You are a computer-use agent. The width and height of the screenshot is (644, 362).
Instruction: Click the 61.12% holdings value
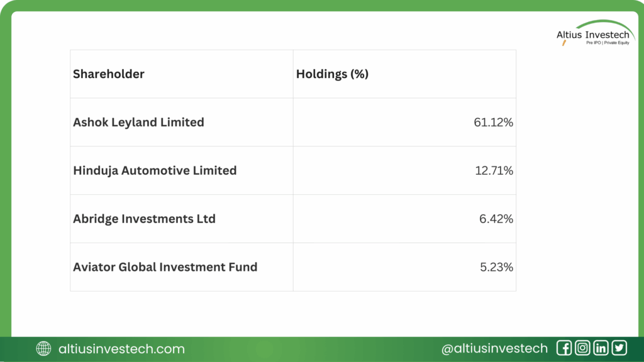pyautogui.click(x=493, y=123)
